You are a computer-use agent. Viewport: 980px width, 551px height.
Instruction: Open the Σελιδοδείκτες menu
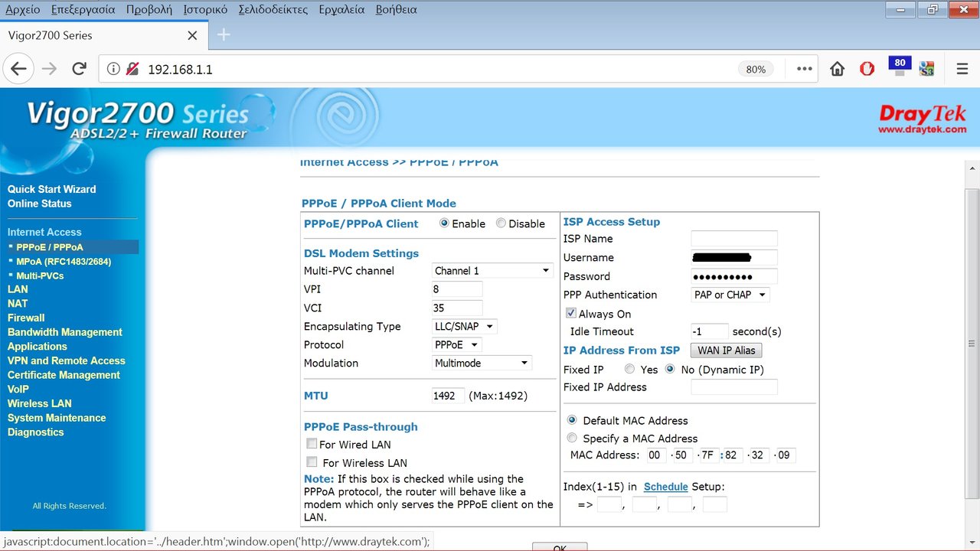point(273,10)
